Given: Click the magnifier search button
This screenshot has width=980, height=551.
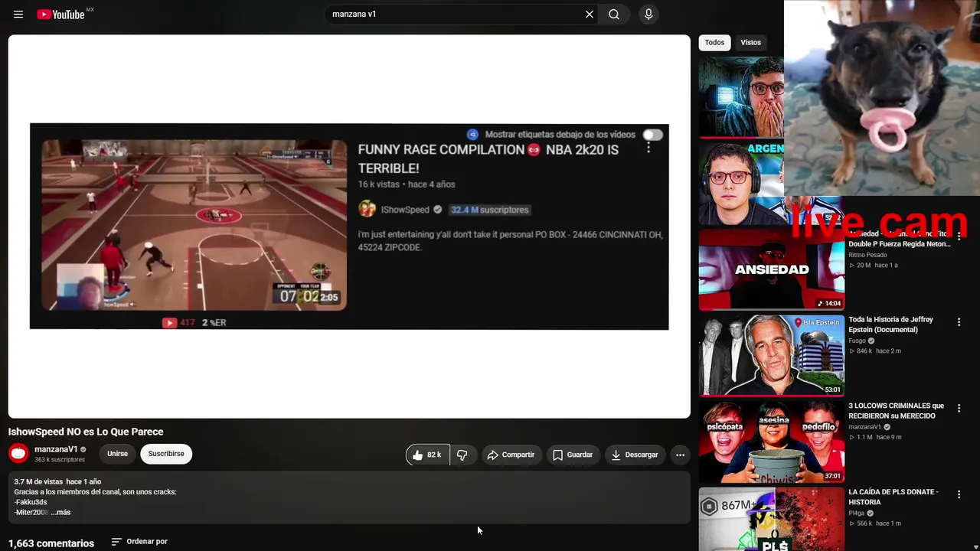Looking at the screenshot, I should [614, 15].
